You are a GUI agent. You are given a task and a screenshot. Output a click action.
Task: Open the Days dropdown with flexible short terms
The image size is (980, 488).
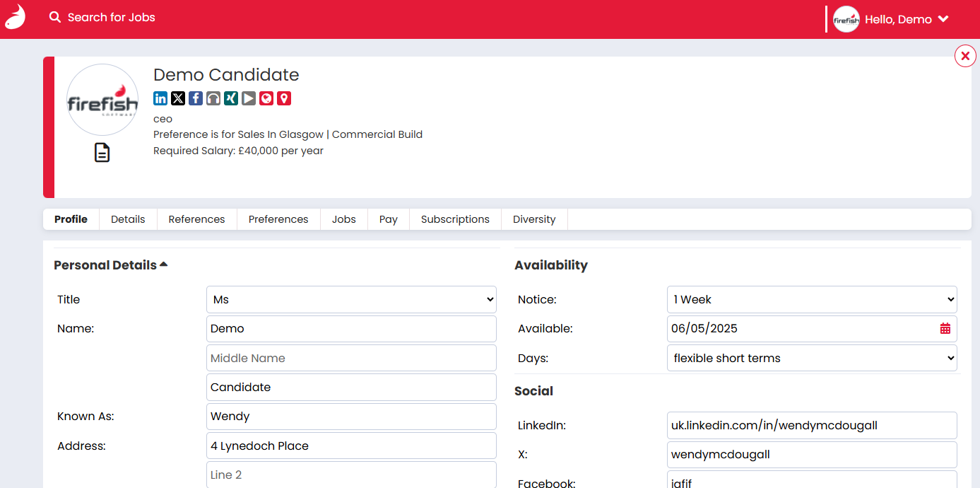pos(811,358)
